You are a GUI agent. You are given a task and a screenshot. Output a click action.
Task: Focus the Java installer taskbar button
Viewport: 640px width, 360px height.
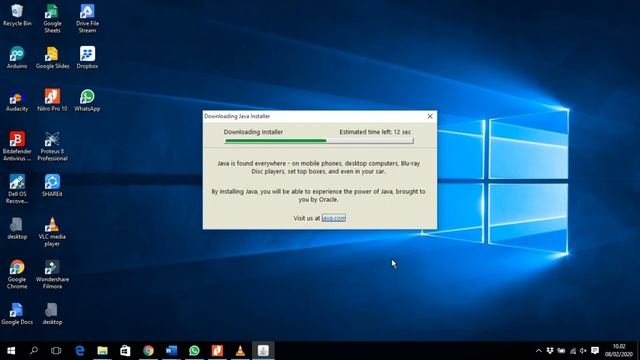coord(263,351)
